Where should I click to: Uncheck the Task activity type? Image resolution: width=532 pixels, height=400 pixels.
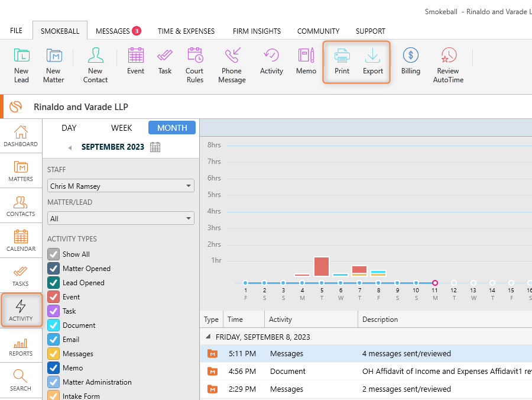tap(53, 311)
